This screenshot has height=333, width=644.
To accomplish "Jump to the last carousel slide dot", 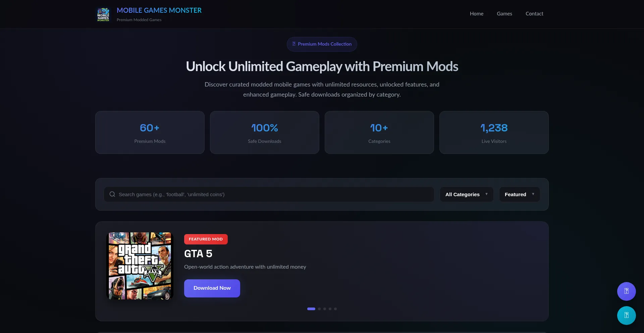I will point(335,309).
